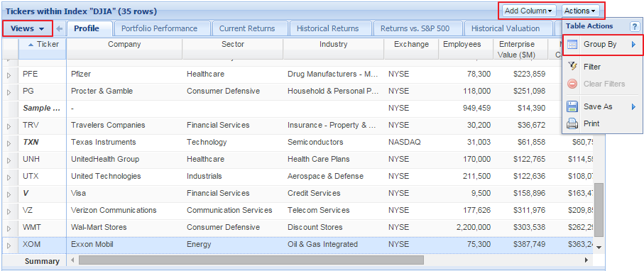Click the Clear Filters red icon

click(x=572, y=84)
